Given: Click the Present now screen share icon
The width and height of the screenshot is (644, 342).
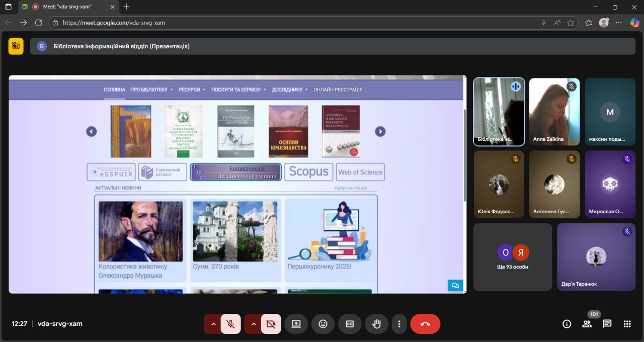Looking at the screenshot, I should tap(296, 324).
